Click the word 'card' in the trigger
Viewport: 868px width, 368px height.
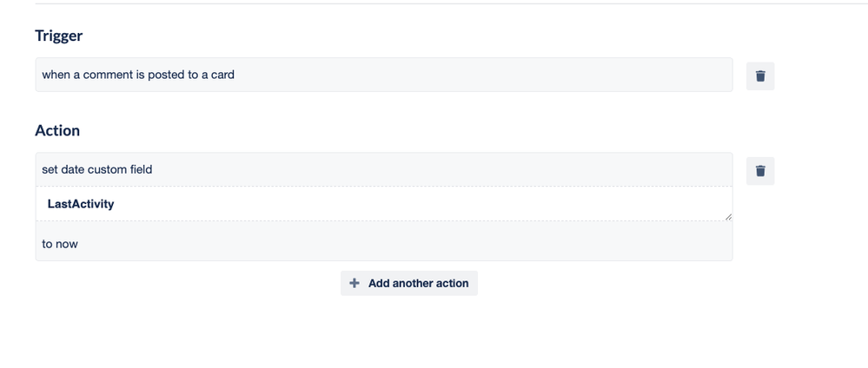click(x=222, y=74)
